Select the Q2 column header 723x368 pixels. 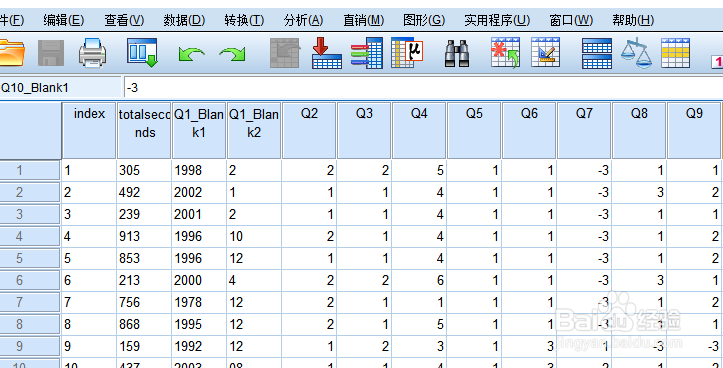coord(309,131)
